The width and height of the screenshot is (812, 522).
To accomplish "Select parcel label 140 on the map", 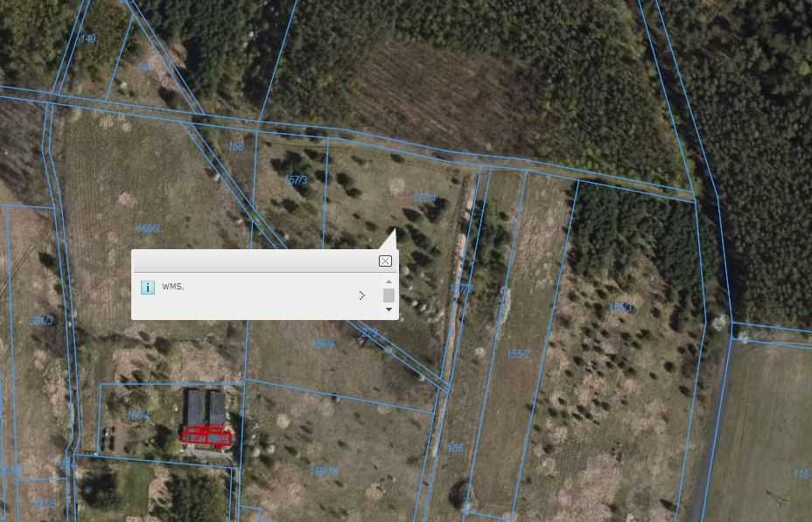I will [x=88, y=38].
